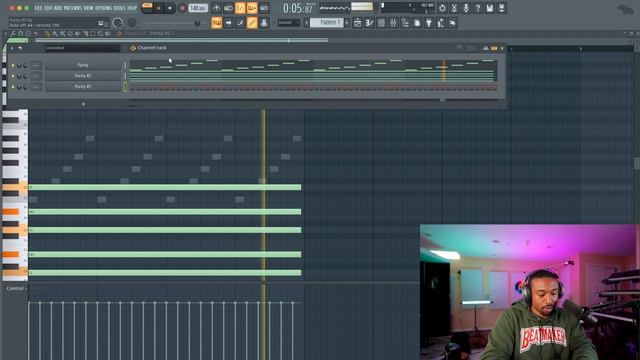
Task: Toggle the piano roll magnet snap icon
Action: pyautogui.click(x=20, y=34)
